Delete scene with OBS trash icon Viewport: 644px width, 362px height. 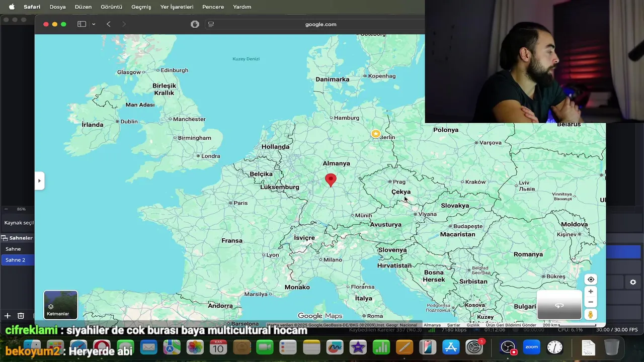click(21, 316)
